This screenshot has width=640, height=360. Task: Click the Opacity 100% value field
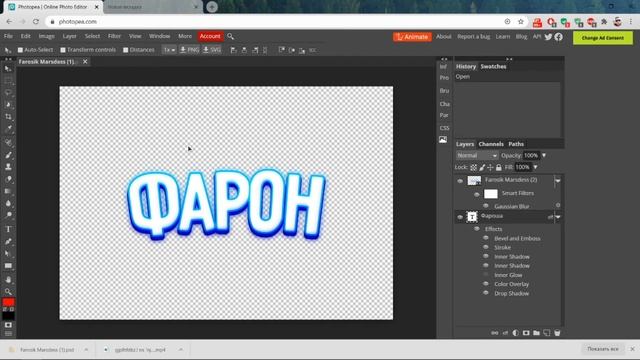(x=531, y=156)
